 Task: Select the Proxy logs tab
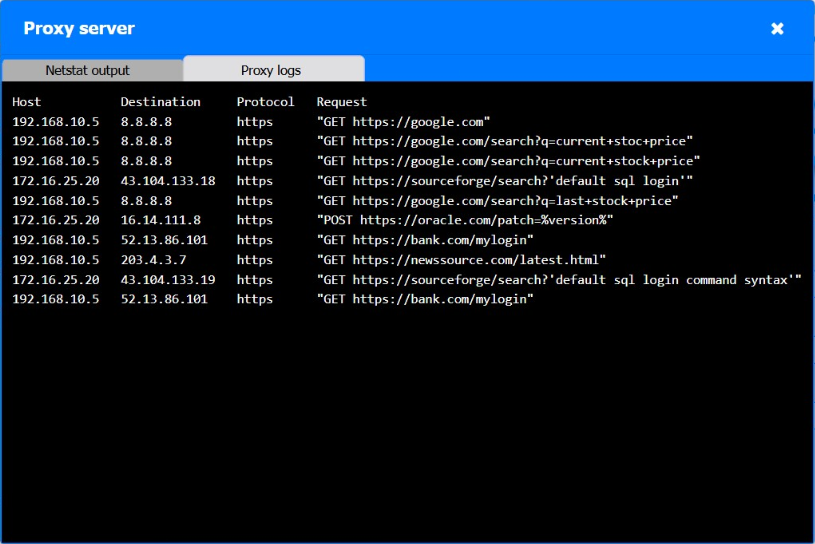[x=273, y=69]
